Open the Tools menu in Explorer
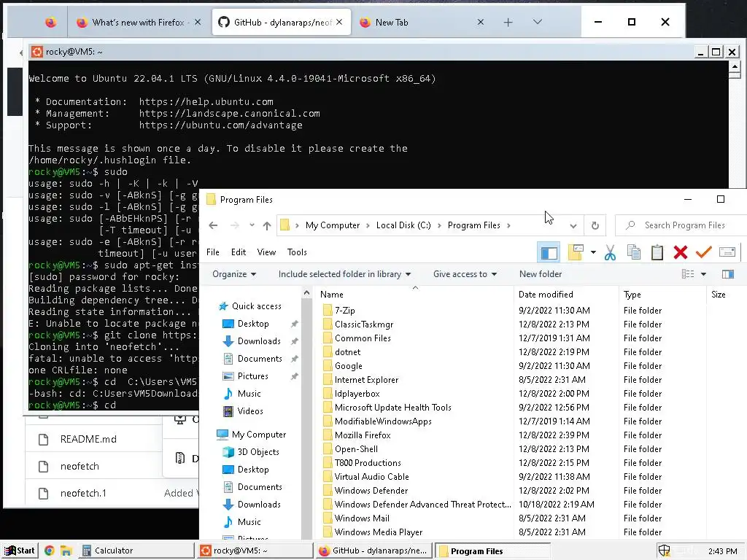 point(297,252)
